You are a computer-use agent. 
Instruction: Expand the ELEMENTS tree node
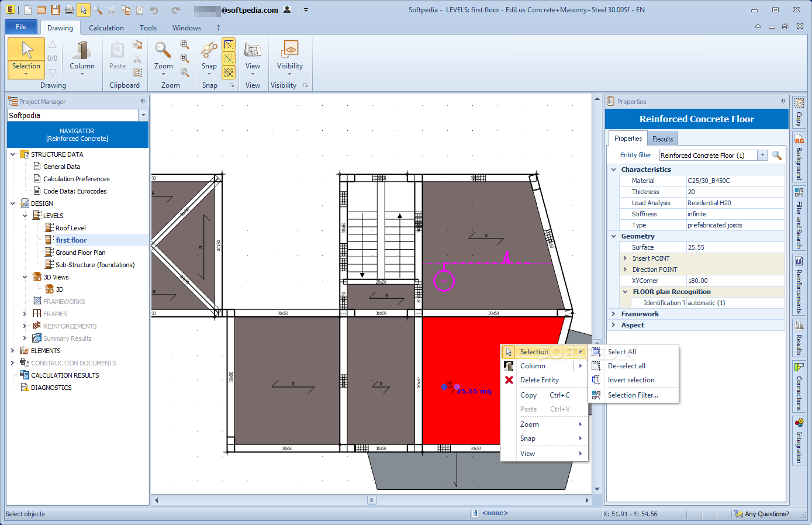coord(12,351)
